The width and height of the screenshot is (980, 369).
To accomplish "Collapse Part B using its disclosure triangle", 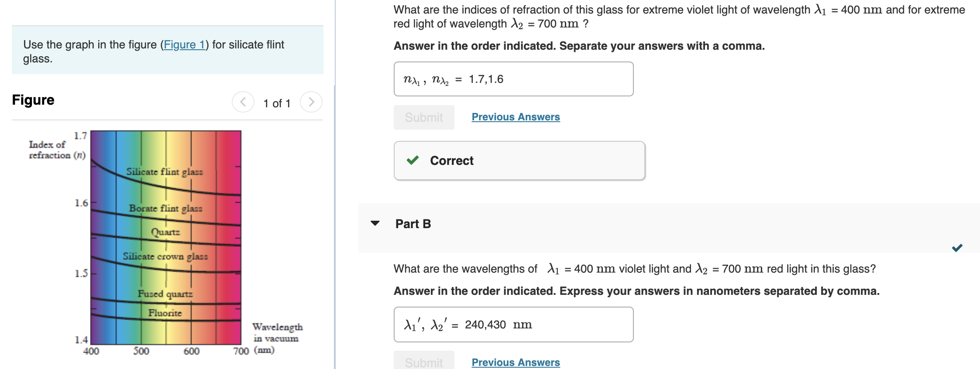I will pos(375,223).
